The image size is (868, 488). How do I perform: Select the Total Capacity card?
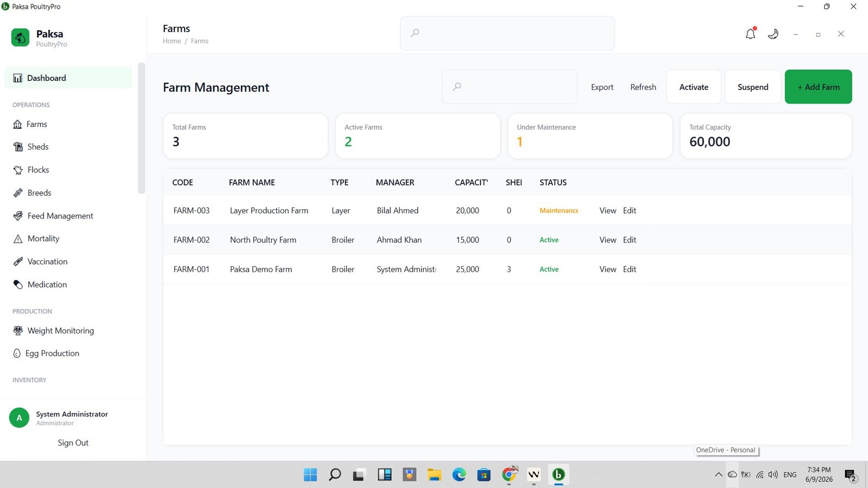(x=765, y=136)
